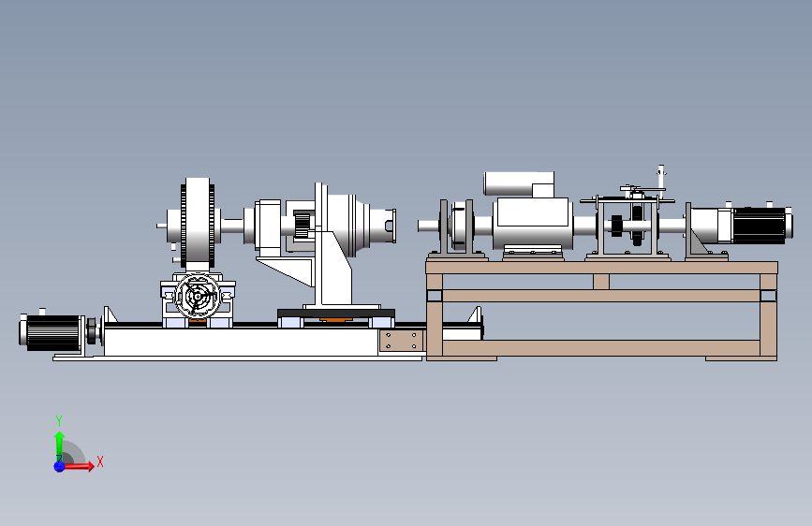Select the white box-shaped motor housing on the table
This screenshot has width=812, height=526.
[532, 223]
